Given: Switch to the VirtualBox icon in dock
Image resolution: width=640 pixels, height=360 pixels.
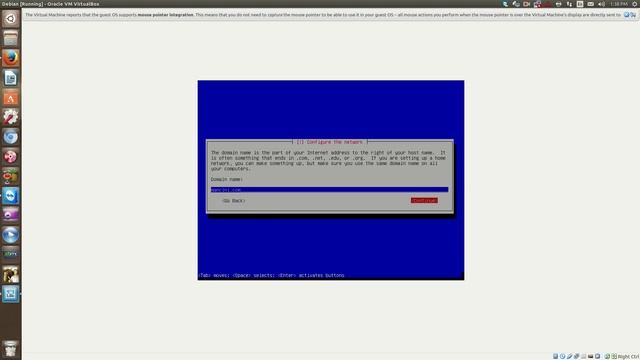Looking at the screenshot, I should (x=11, y=294).
